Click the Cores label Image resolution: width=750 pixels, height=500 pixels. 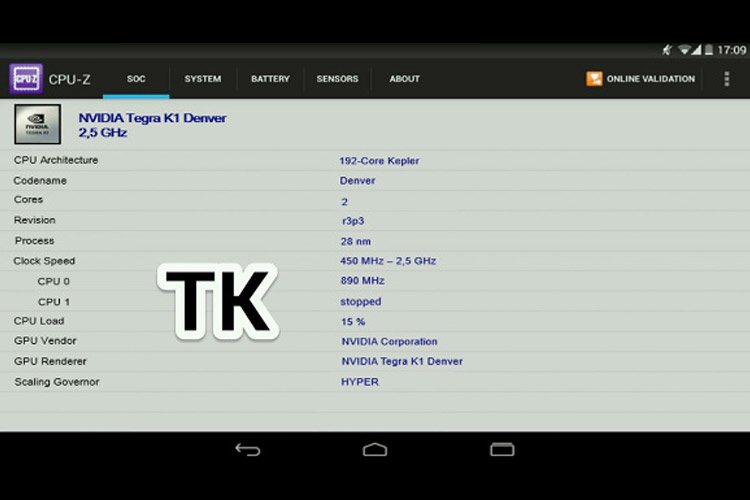[x=29, y=200]
